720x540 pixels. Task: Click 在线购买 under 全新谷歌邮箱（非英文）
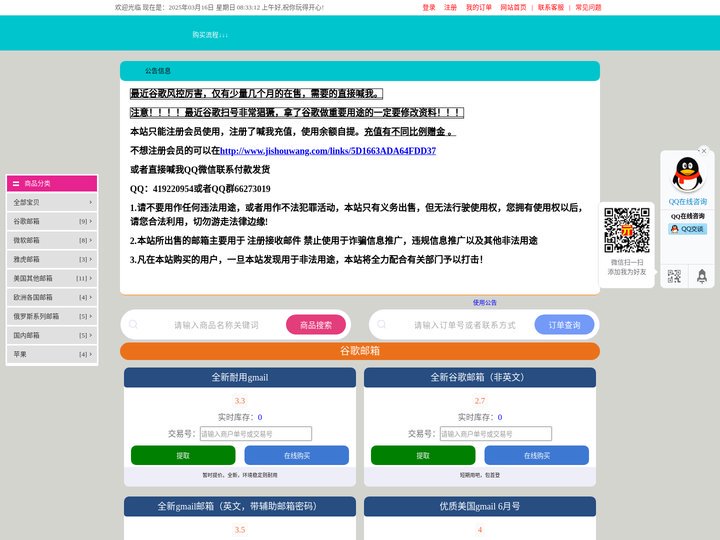[537, 456]
